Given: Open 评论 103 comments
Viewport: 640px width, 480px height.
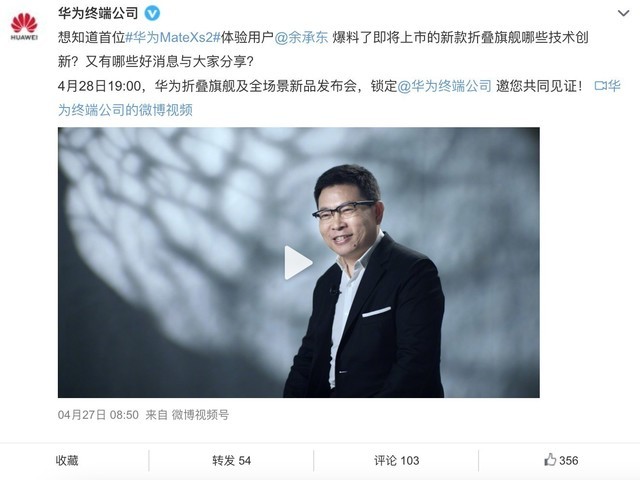Looking at the screenshot, I should (x=397, y=460).
